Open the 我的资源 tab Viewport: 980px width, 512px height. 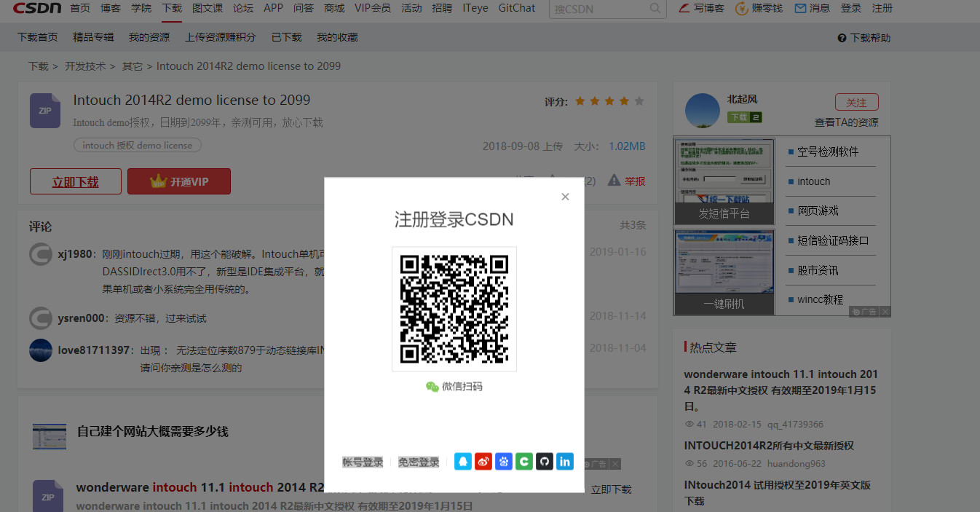point(149,37)
